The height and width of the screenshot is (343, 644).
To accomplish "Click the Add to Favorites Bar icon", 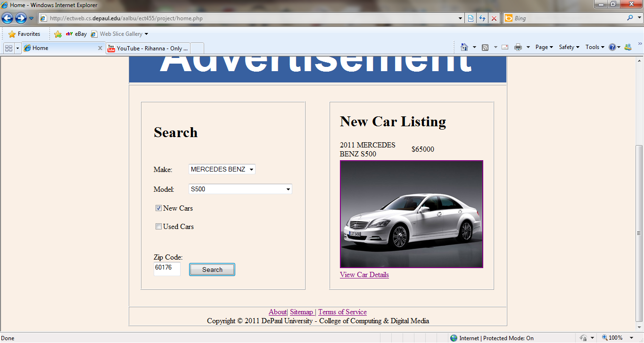I will click(x=58, y=34).
